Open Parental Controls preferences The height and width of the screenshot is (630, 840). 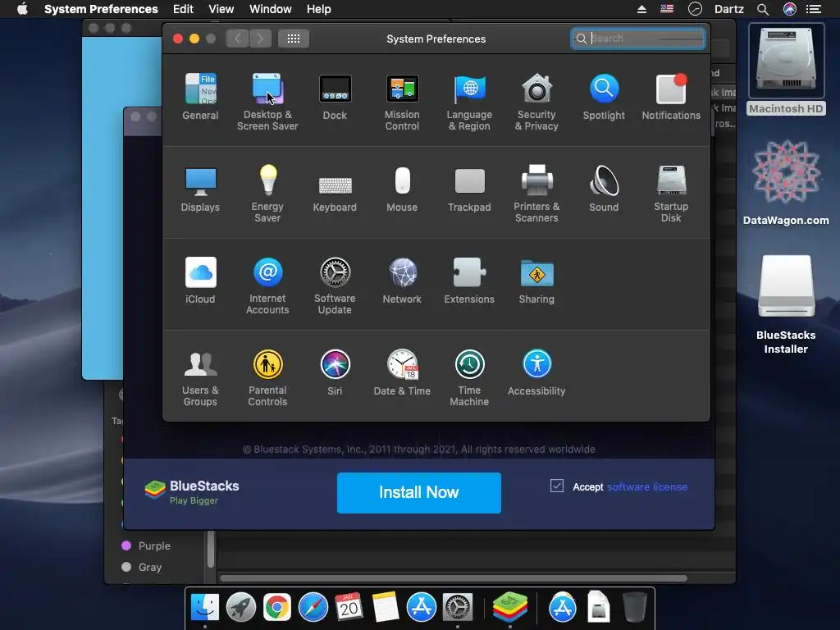267,377
